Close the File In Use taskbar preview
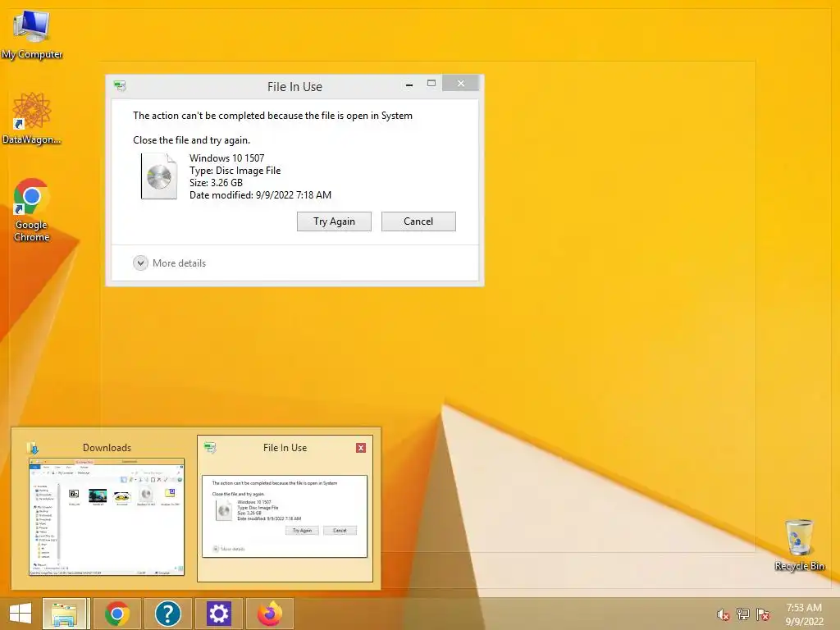The image size is (840, 630). (361, 448)
